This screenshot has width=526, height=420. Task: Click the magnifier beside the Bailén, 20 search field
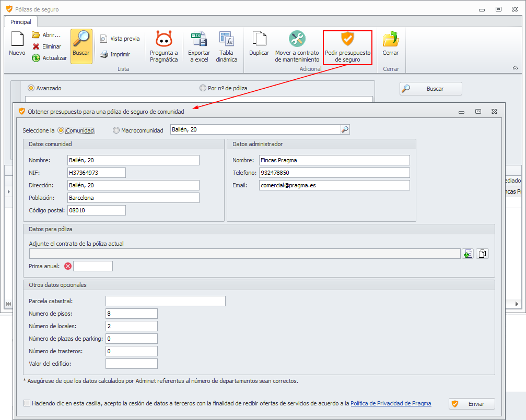coord(345,129)
